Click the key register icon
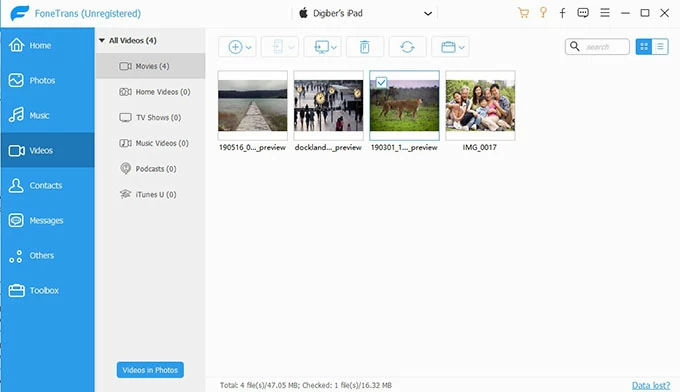The width and height of the screenshot is (680, 392). click(543, 13)
